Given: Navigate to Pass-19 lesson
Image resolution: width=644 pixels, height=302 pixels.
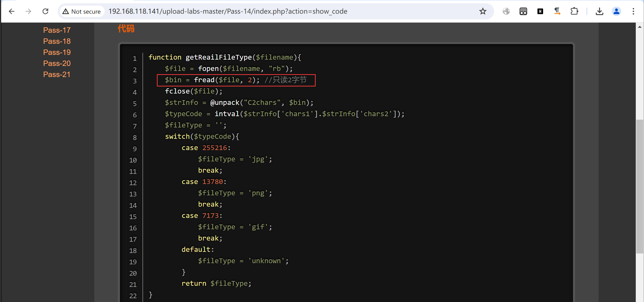Looking at the screenshot, I should point(57,52).
